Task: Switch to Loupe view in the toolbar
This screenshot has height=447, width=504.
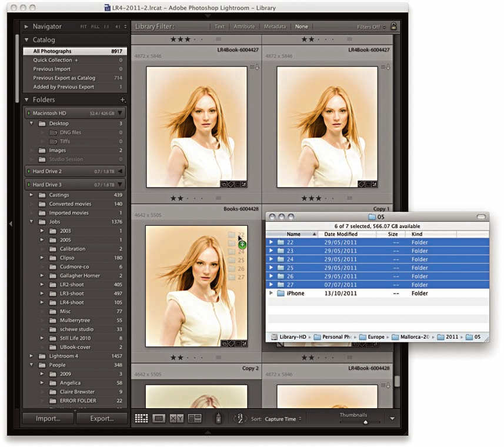Action: click(159, 418)
